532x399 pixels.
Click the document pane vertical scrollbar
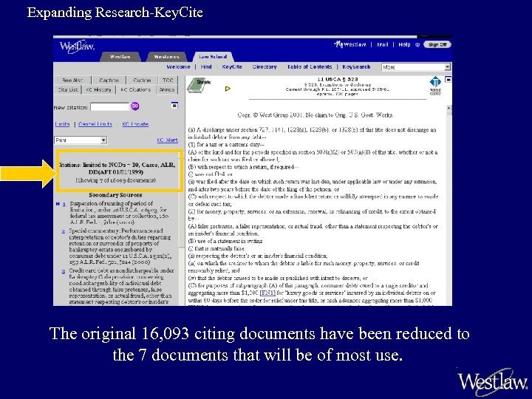[x=449, y=205]
